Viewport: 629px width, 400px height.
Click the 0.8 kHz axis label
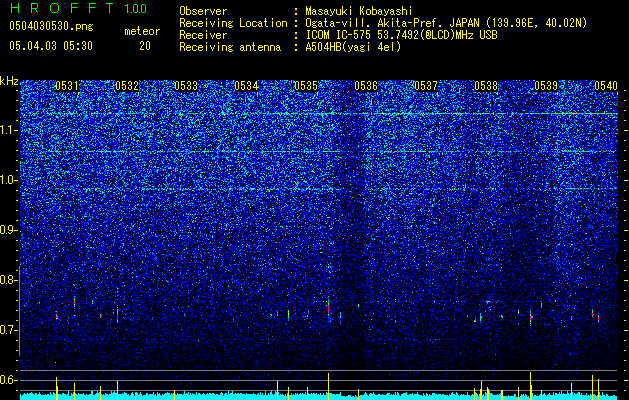click(7, 280)
